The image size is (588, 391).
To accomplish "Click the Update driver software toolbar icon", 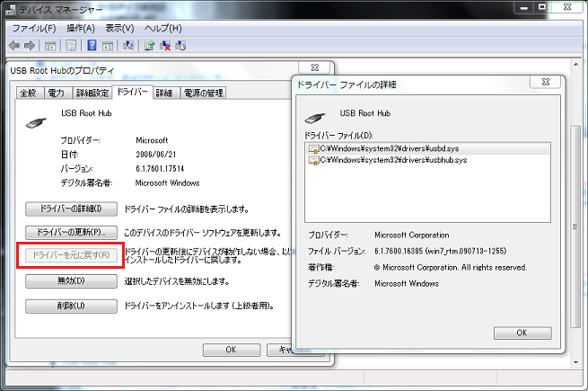I will tap(150, 46).
